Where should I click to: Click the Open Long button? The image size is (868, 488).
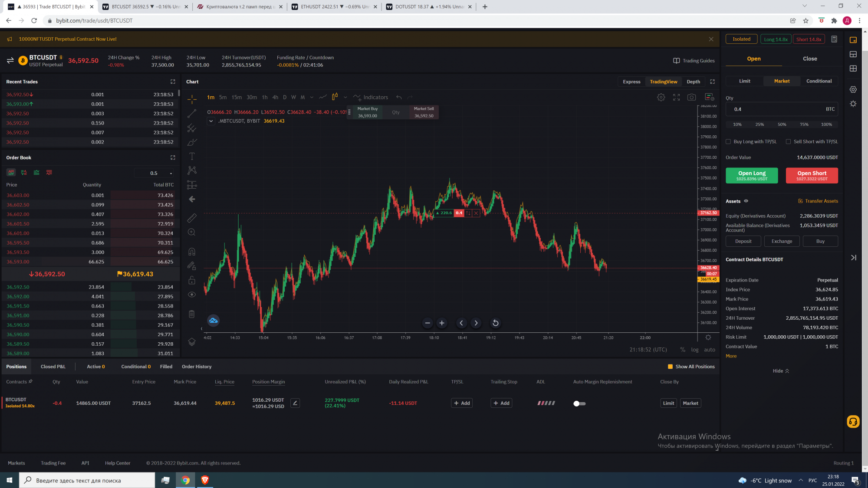coord(752,175)
